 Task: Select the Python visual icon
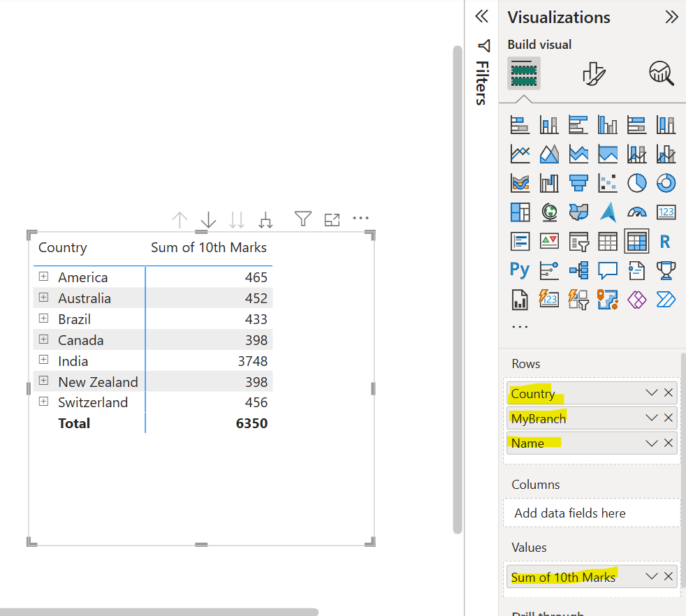[520, 270]
